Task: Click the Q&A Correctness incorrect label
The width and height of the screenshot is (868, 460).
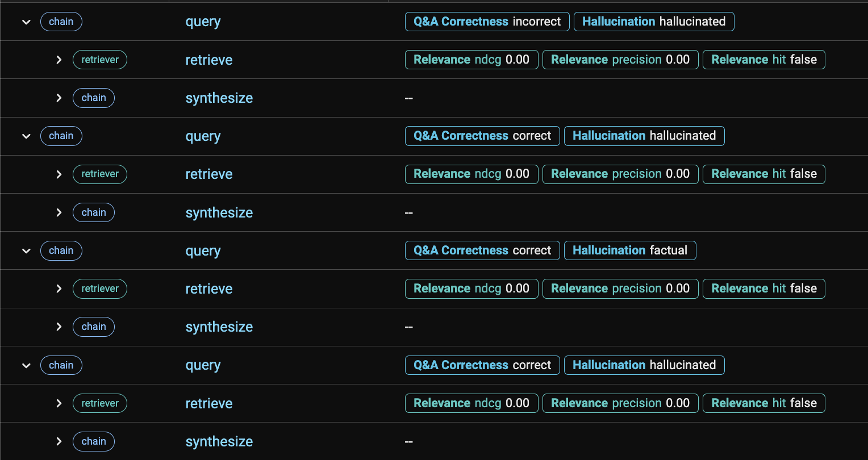Action: [487, 22]
